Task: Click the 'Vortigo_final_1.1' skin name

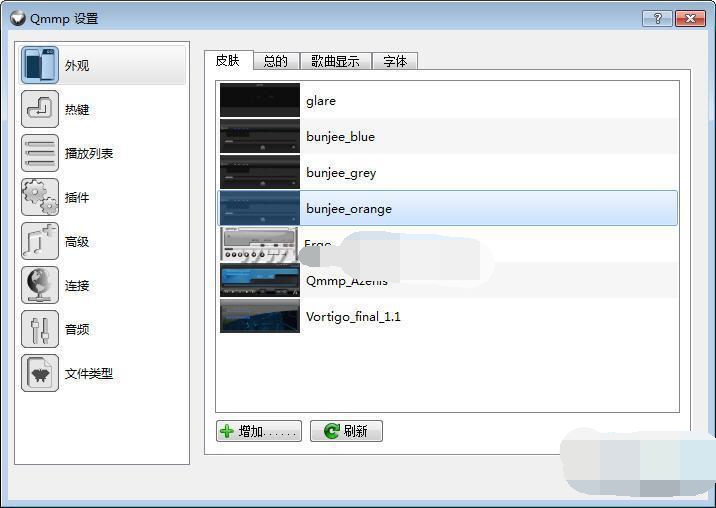Action: click(353, 317)
